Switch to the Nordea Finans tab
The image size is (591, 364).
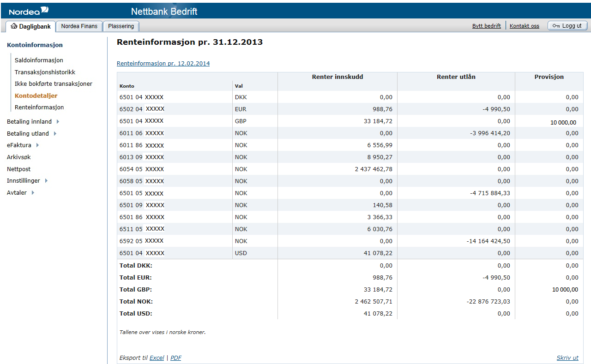[x=79, y=26]
